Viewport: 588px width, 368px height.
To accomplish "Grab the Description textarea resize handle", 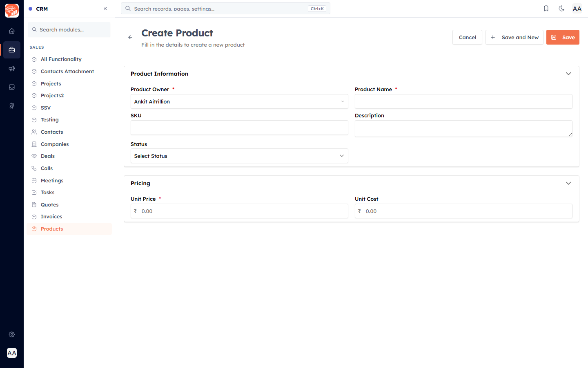I will click(570, 135).
